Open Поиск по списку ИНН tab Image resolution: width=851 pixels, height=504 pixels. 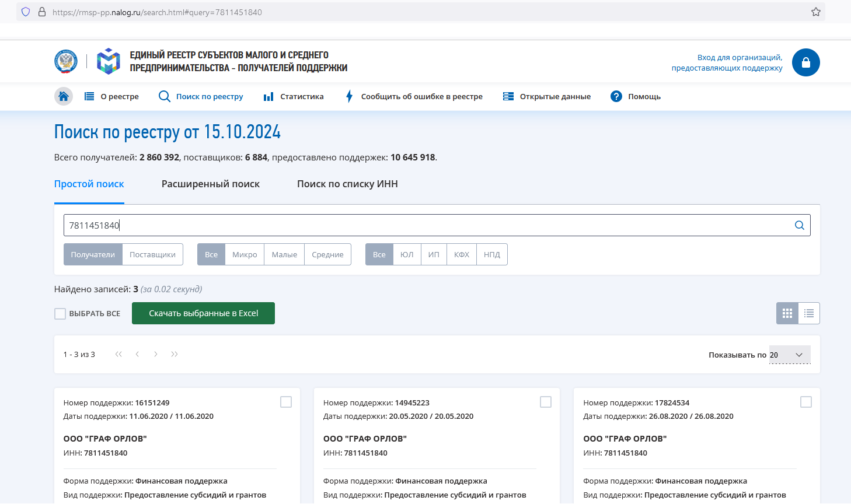[347, 184]
